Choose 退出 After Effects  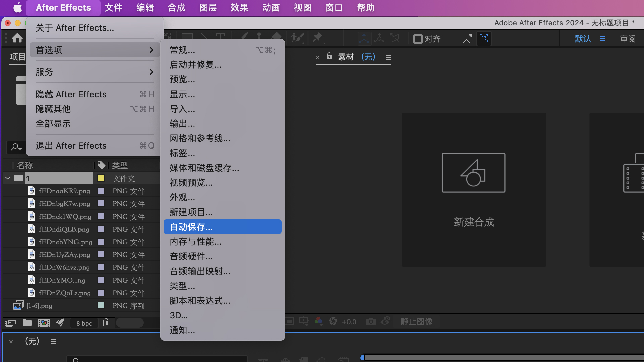click(x=71, y=145)
